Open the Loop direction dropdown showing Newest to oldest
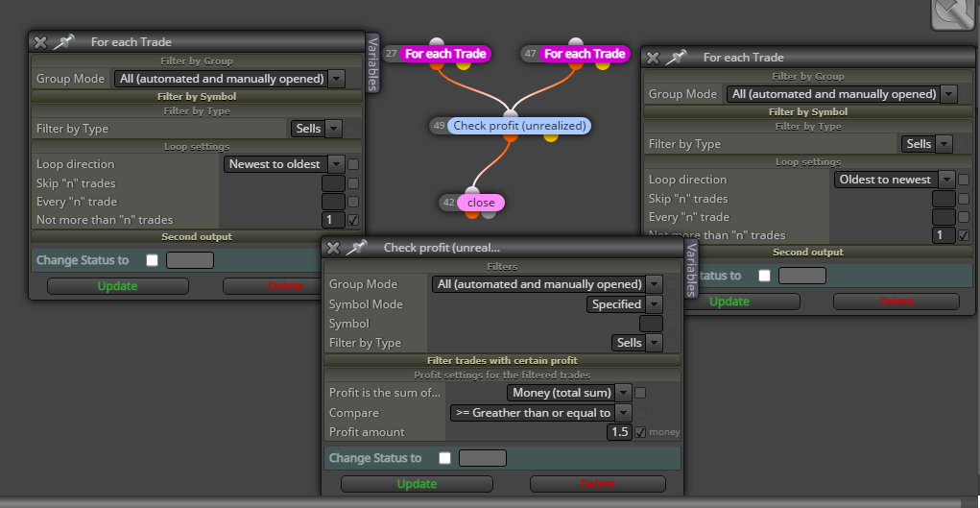The image size is (980, 508). (284, 164)
